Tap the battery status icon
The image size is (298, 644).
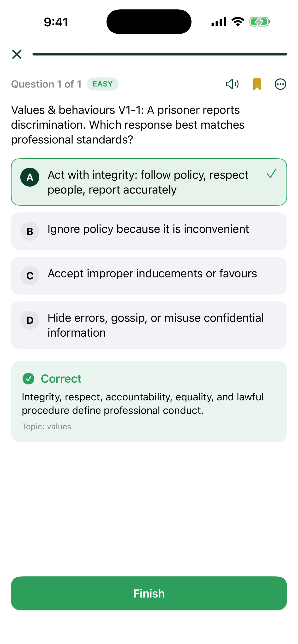(260, 22)
